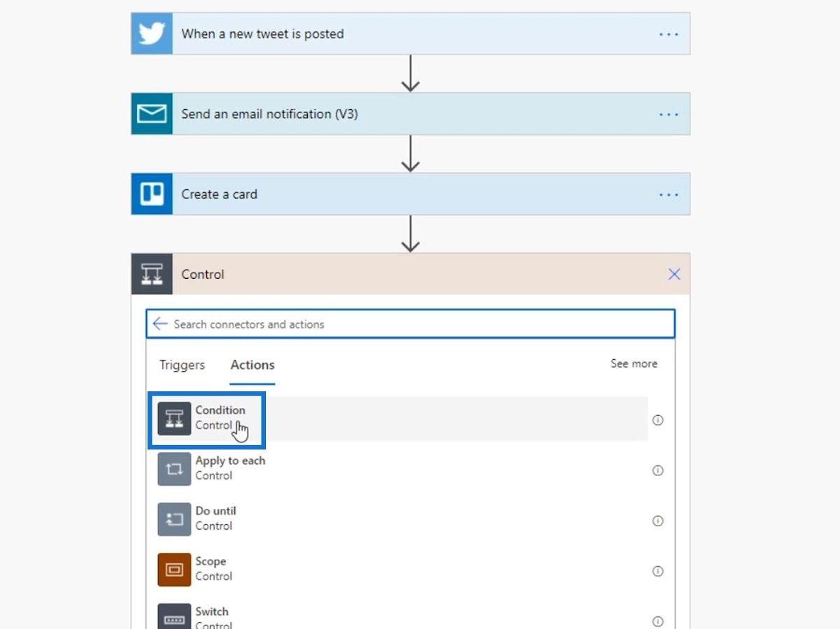
Task: Select the Scope action icon
Action: [x=174, y=570]
